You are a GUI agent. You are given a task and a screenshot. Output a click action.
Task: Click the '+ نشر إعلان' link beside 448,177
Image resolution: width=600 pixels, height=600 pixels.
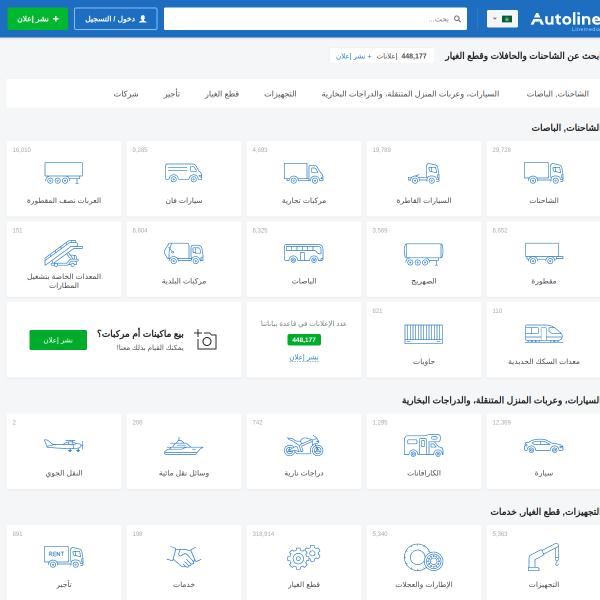353,56
